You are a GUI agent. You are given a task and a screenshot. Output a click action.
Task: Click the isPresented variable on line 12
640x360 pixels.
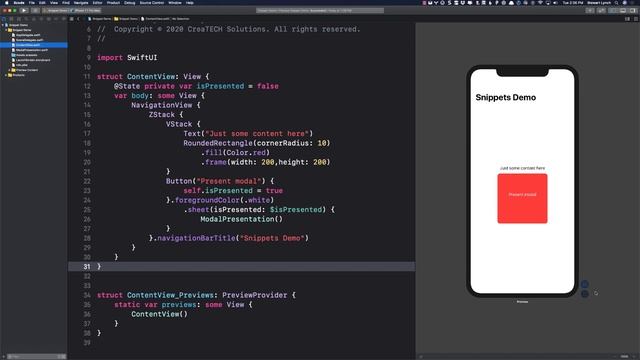[220, 86]
